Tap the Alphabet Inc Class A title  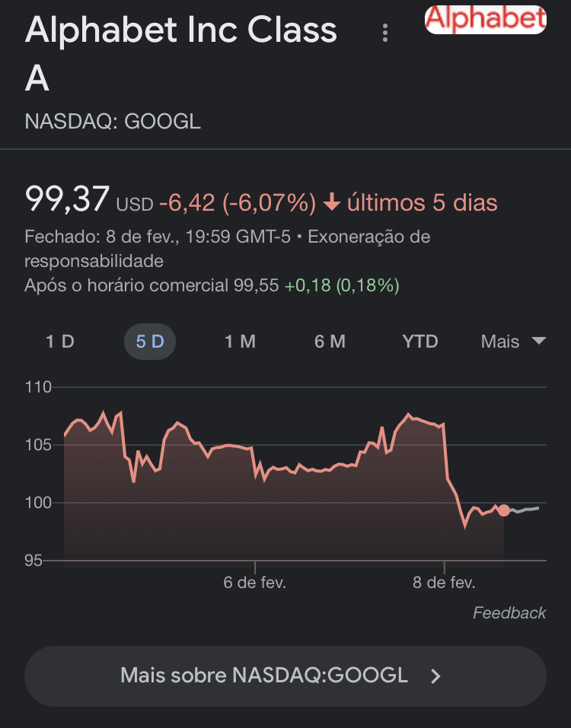(x=180, y=54)
